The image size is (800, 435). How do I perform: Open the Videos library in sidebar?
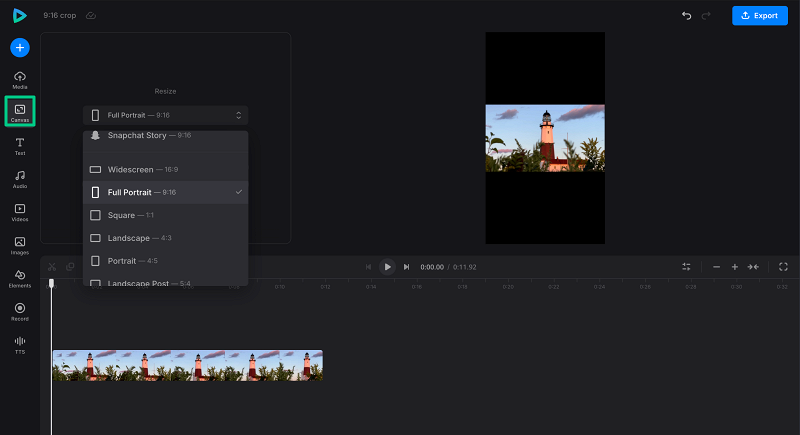coord(20,213)
